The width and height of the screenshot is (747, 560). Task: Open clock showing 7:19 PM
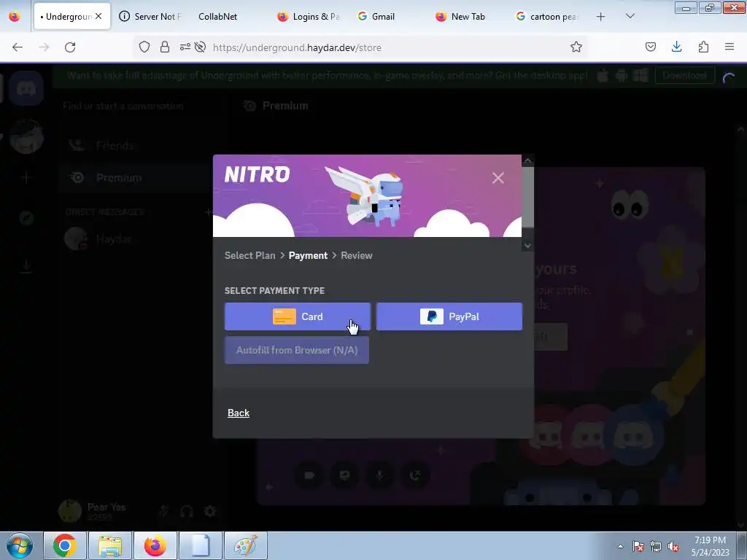click(710, 546)
